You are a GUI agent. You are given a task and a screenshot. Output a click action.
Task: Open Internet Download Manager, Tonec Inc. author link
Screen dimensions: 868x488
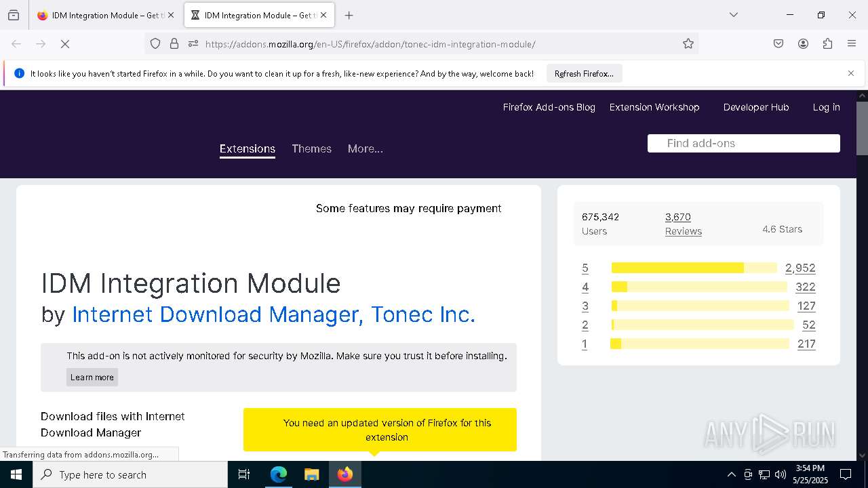coord(273,314)
